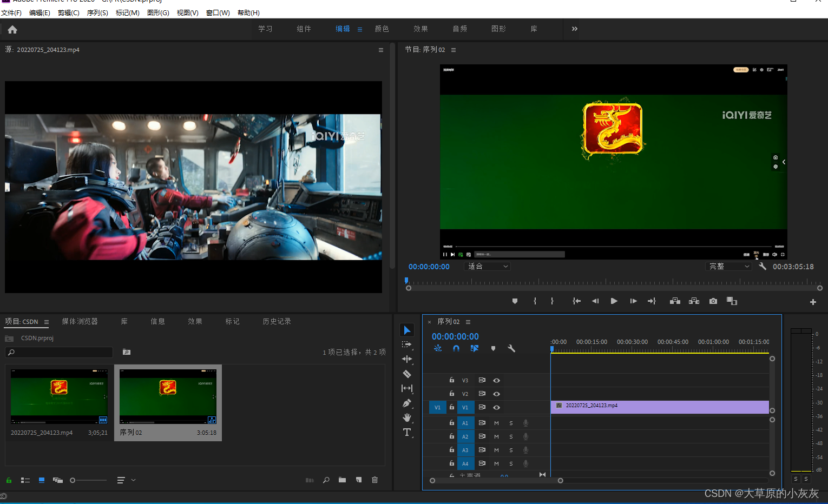Select the Type tool
Viewport: 828px width, 504px height.
click(407, 432)
